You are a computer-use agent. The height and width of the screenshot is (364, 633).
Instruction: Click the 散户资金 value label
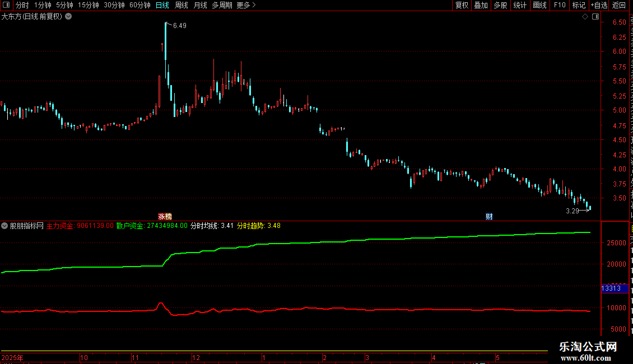152,226
